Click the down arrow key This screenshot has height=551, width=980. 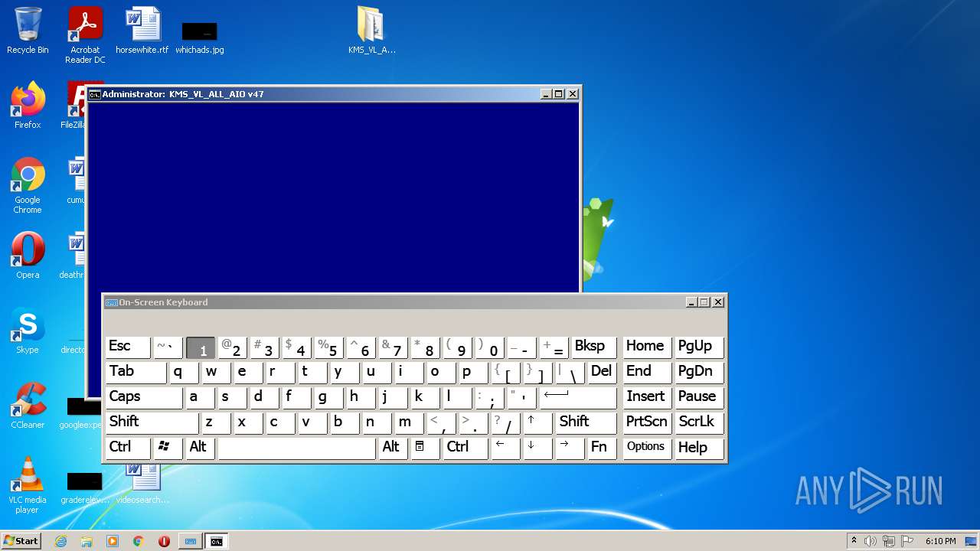(537, 448)
